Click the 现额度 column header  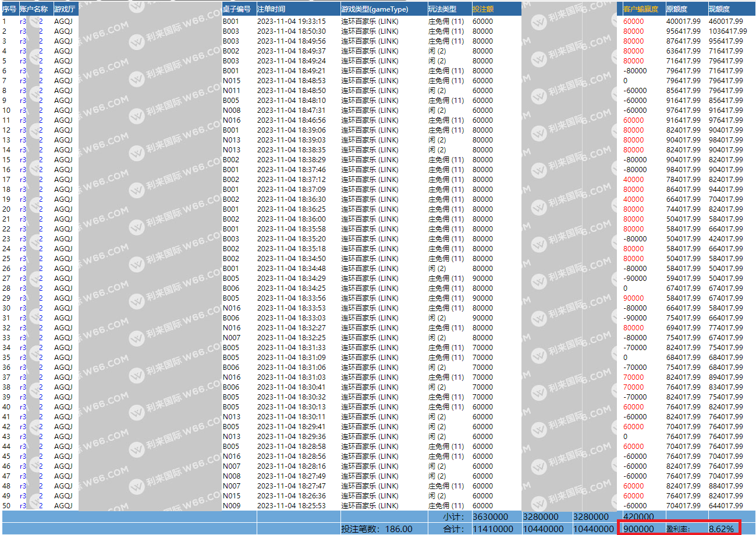(x=719, y=9)
